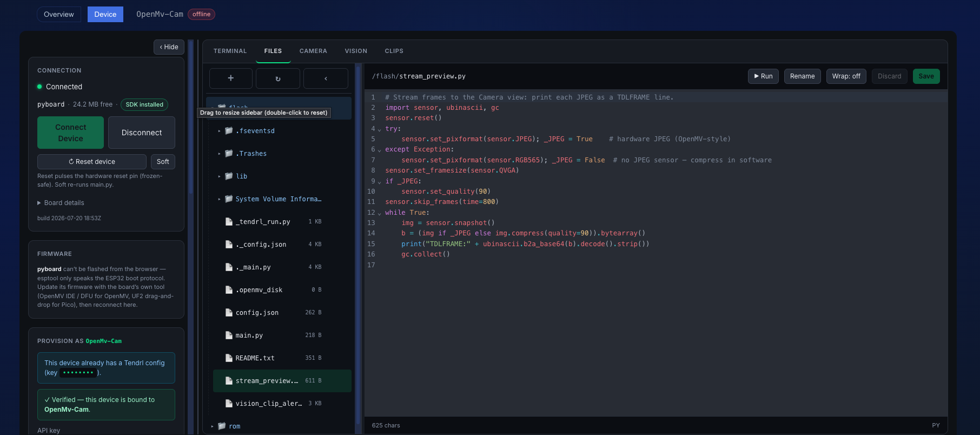Viewport: 980px width, 435px height.
Task: Open main.py in the file list
Action: pos(282,335)
